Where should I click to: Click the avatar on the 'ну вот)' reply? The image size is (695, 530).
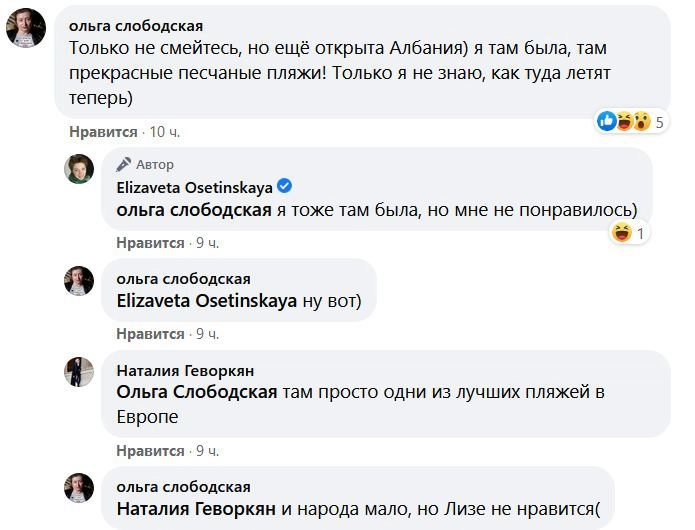pyautogui.click(x=80, y=281)
